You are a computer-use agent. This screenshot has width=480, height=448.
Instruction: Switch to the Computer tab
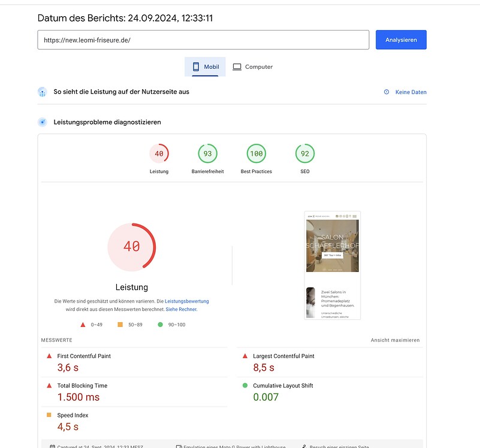pyautogui.click(x=253, y=67)
